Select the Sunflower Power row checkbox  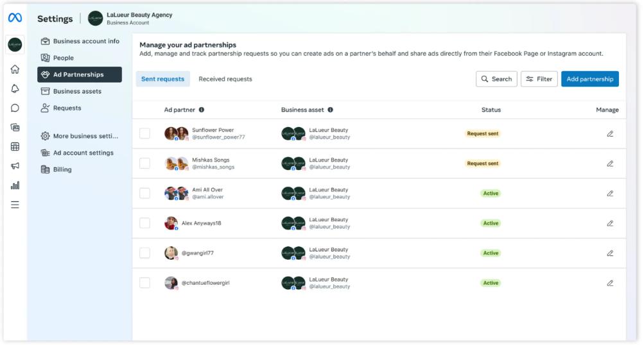(x=144, y=133)
